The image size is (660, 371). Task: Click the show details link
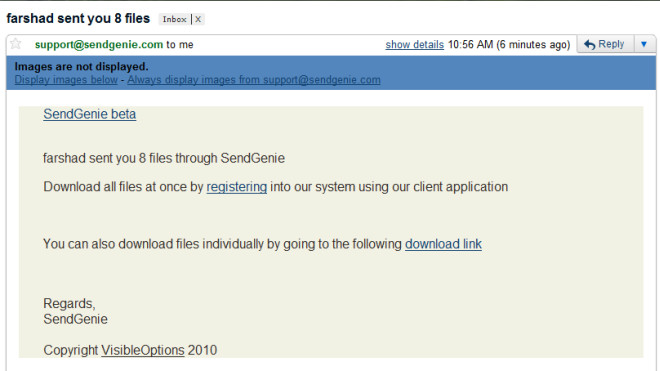coord(415,45)
